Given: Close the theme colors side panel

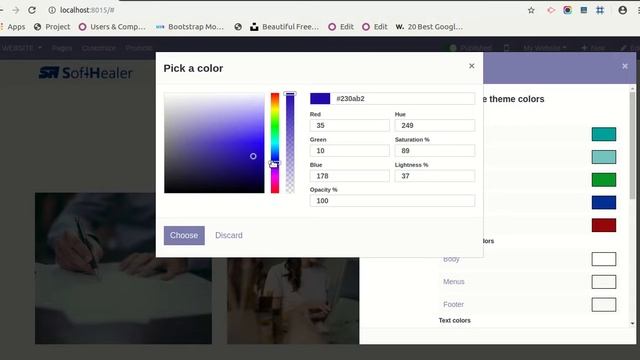Looking at the screenshot, I should pos(624,66).
